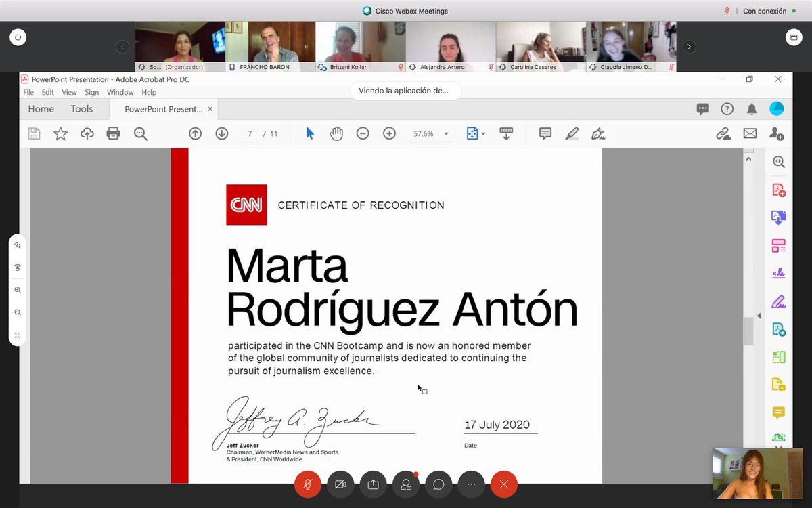Select the highlighter pen tool

point(572,133)
